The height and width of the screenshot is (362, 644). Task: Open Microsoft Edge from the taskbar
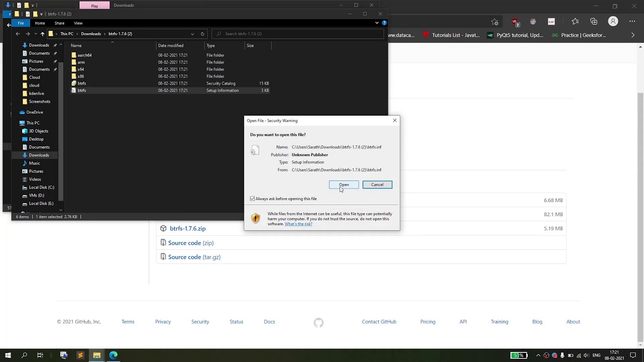(113, 355)
